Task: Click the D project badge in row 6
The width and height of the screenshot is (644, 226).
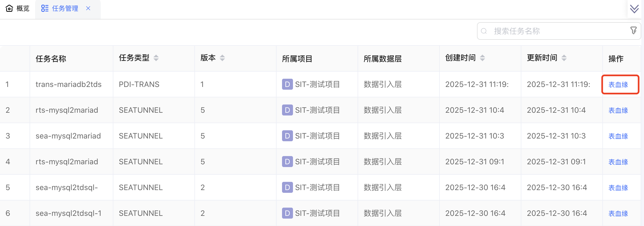Action: tap(287, 213)
